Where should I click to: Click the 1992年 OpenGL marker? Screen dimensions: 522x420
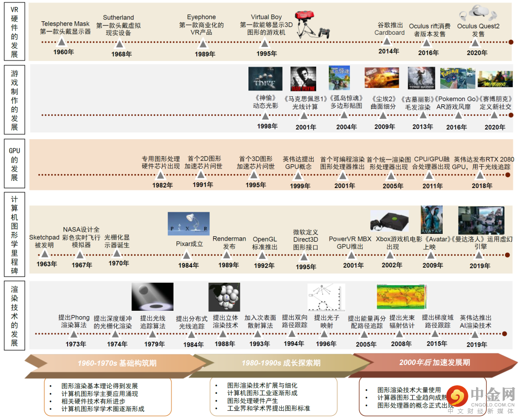tap(262, 255)
